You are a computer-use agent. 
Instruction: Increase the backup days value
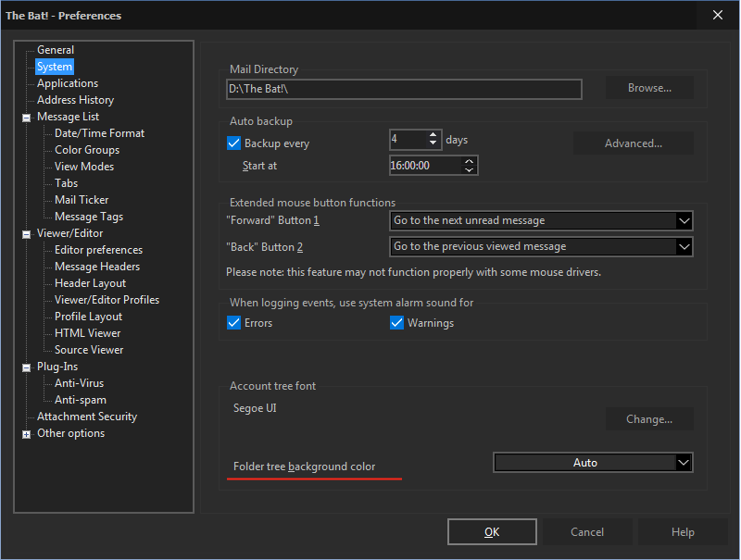[433, 135]
